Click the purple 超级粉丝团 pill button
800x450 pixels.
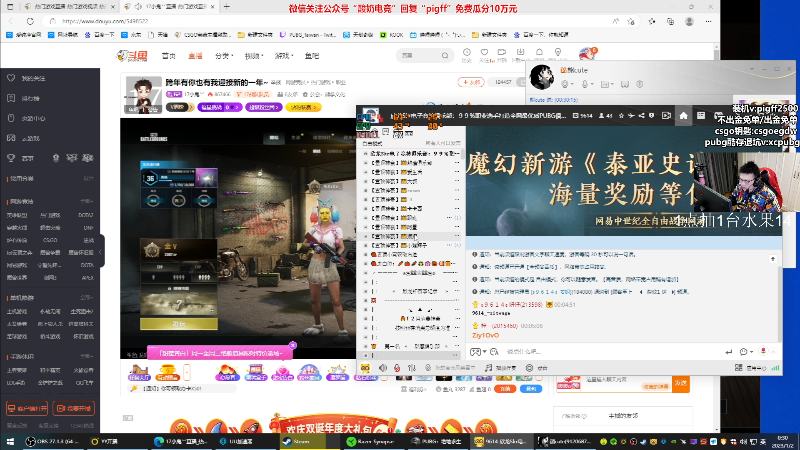click(x=263, y=107)
